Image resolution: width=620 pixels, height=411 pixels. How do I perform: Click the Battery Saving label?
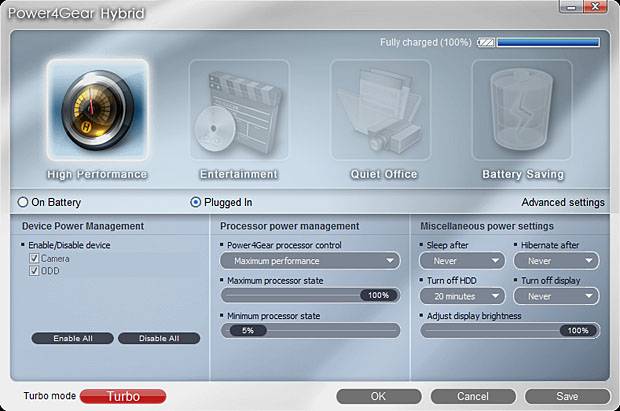click(523, 174)
